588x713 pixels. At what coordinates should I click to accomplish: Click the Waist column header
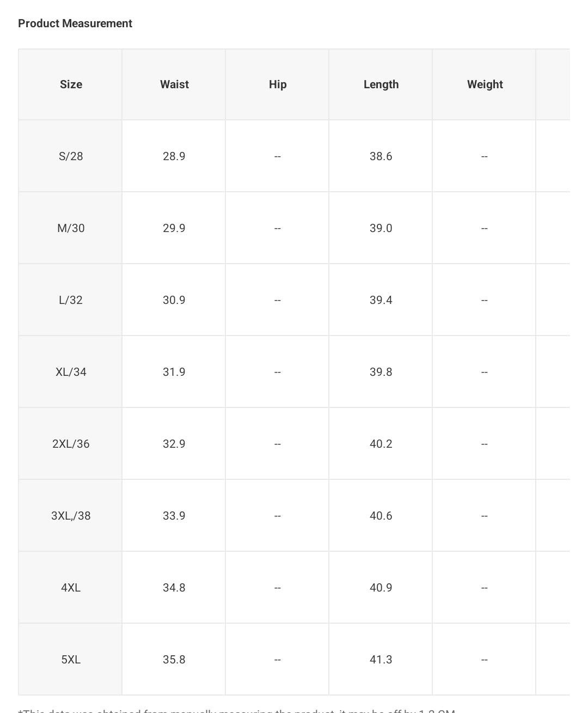(174, 84)
